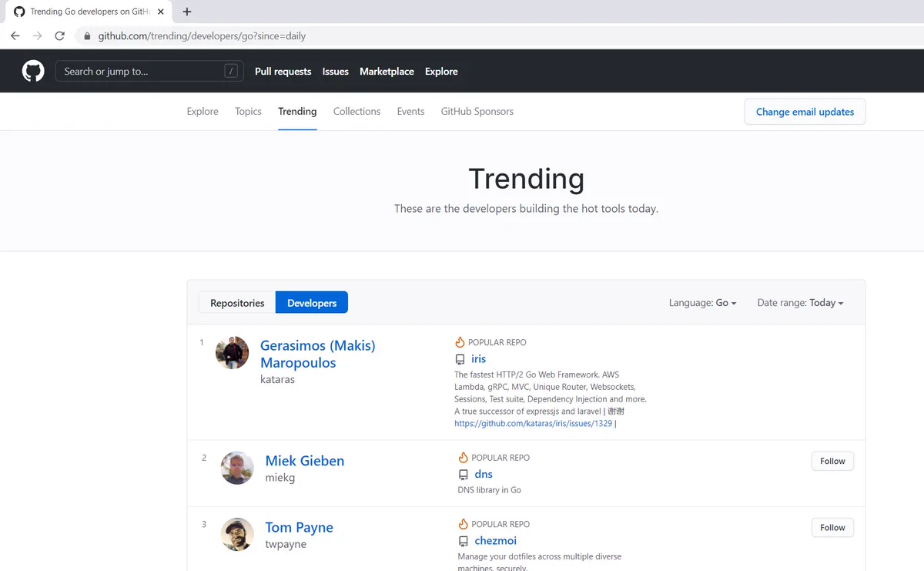Open the chezmoi repository link
924x571 pixels.
pos(495,541)
